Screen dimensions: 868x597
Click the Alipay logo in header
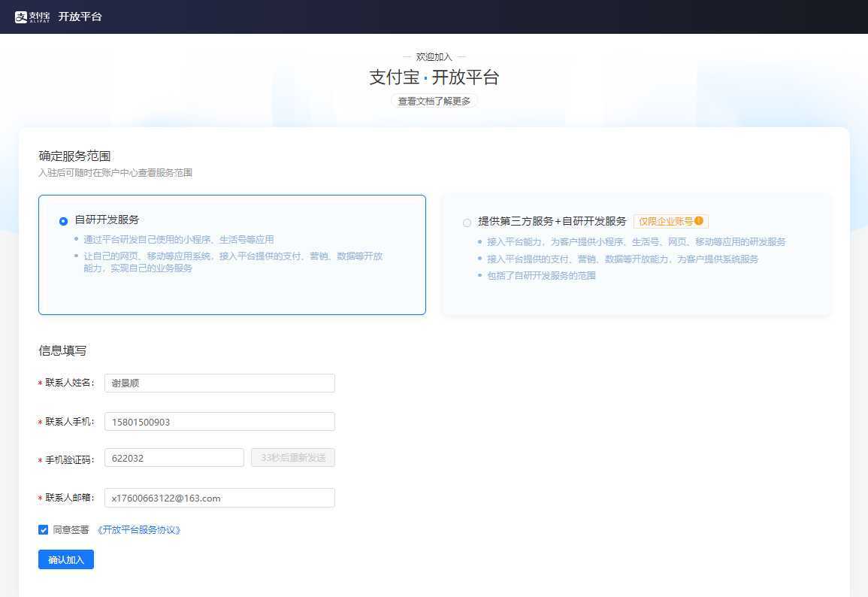32,17
